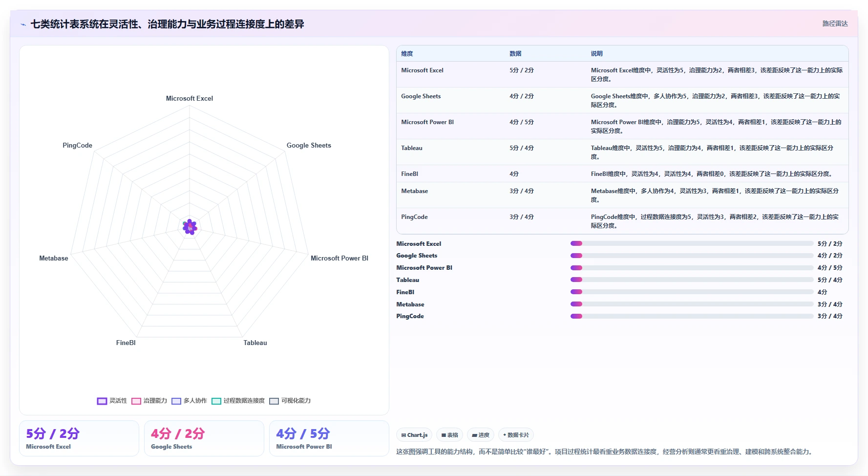Click the page title 七类统计表系统 heading
Viewport: 868px width, 476px height.
[168, 24]
